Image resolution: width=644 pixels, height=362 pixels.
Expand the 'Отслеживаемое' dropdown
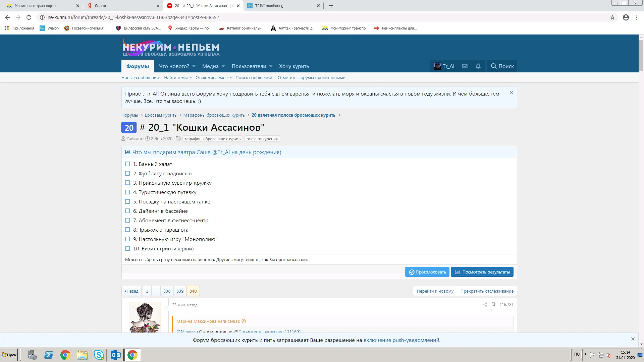(230, 78)
